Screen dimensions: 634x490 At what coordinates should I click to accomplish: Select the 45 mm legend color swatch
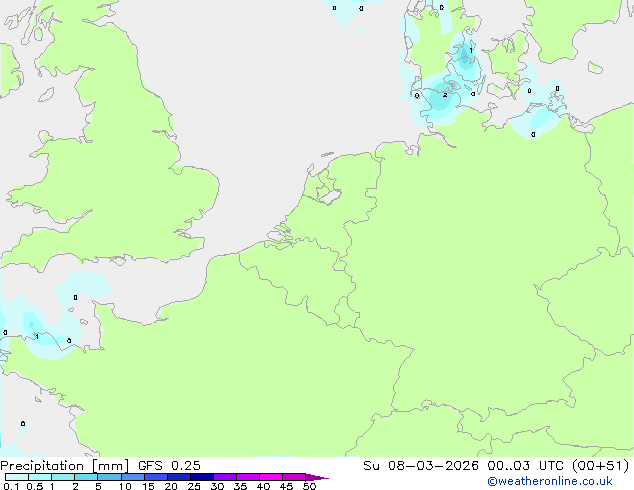pos(294,477)
